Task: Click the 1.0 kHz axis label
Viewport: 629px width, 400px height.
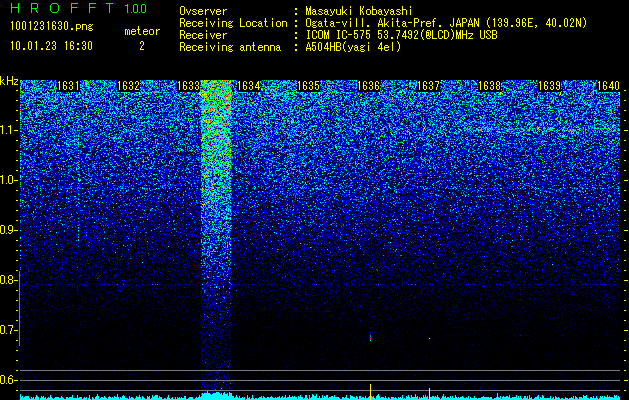Action: coord(8,180)
